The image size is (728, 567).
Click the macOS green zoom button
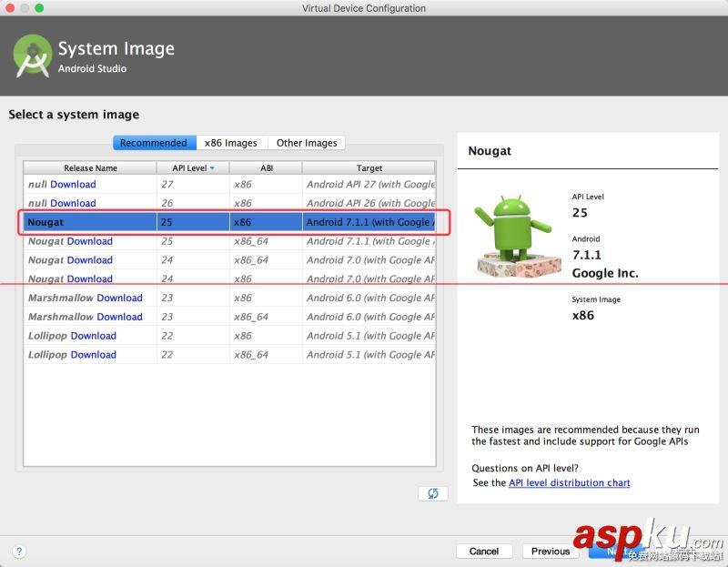tap(37, 8)
